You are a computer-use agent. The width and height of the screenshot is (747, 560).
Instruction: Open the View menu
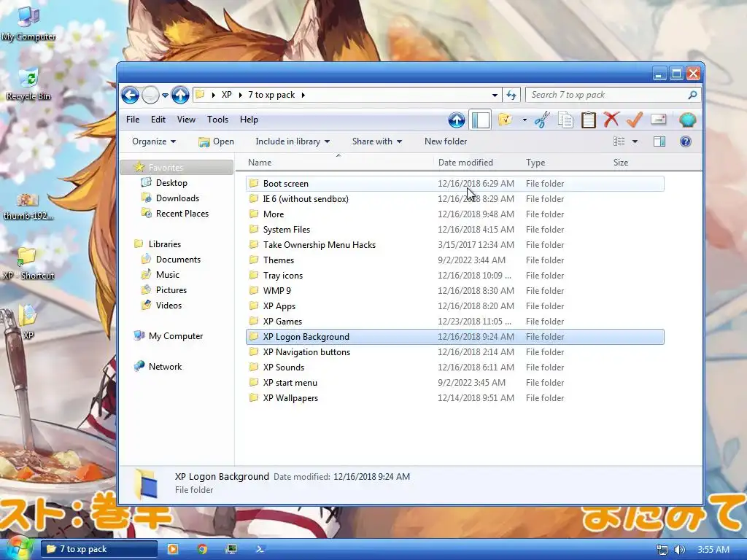tap(186, 120)
